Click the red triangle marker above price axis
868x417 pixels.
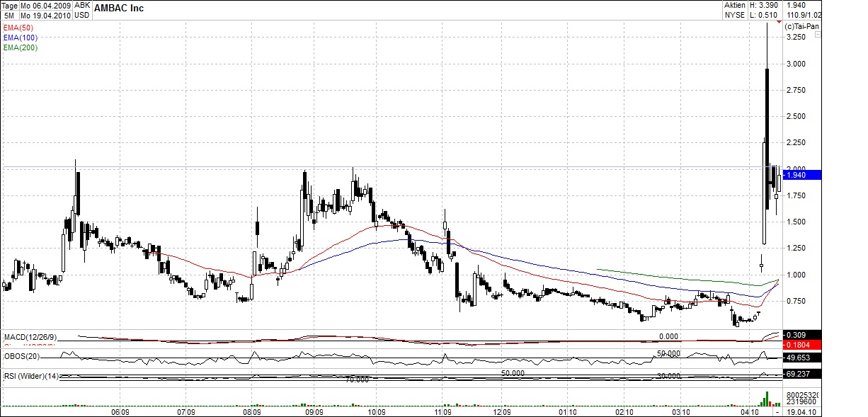pos(780,23)
